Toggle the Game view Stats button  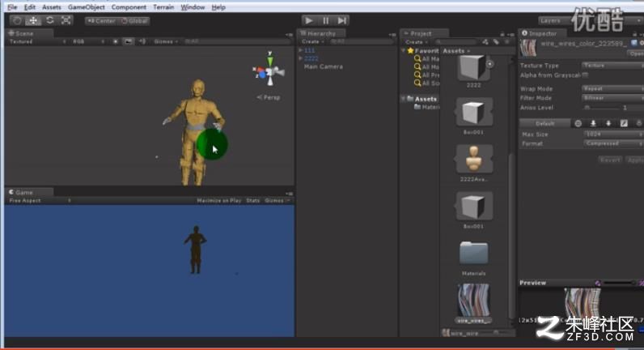[x=253, y=201]
